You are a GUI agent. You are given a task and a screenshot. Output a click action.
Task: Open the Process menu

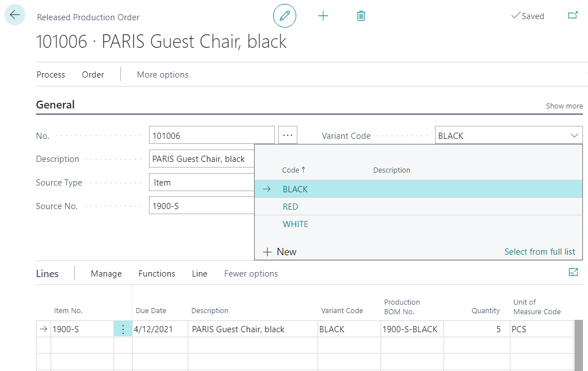(x=51, y=75)
